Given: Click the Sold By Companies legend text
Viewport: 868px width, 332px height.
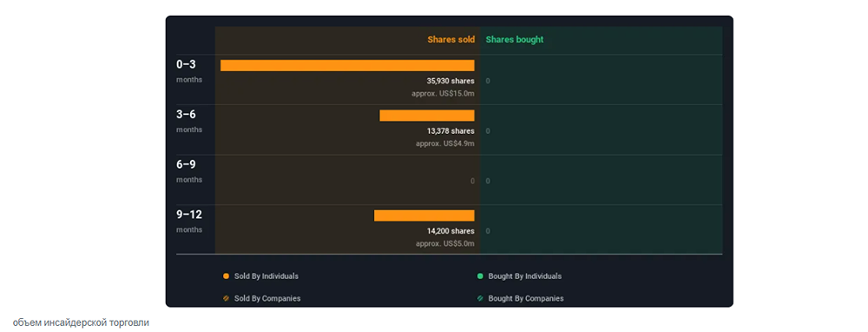Looking at the screenshot, I should (267, 298).
